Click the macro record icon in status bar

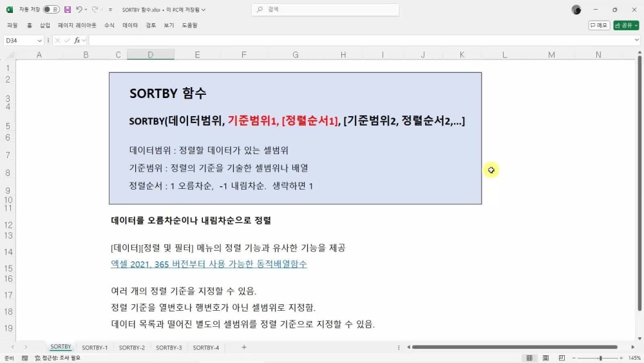pyautogui.click(x=24, y=358)
